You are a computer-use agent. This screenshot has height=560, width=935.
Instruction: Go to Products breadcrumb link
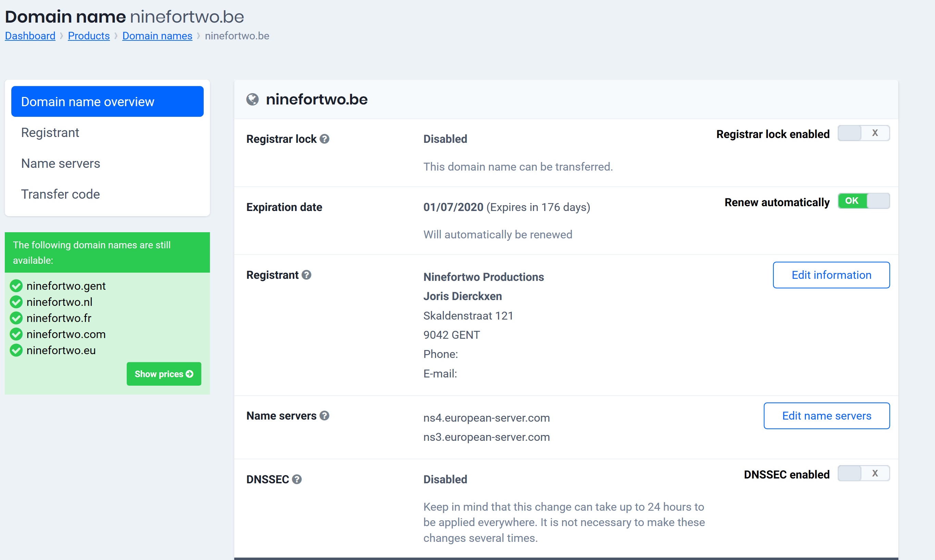click(x=89, y=36)
